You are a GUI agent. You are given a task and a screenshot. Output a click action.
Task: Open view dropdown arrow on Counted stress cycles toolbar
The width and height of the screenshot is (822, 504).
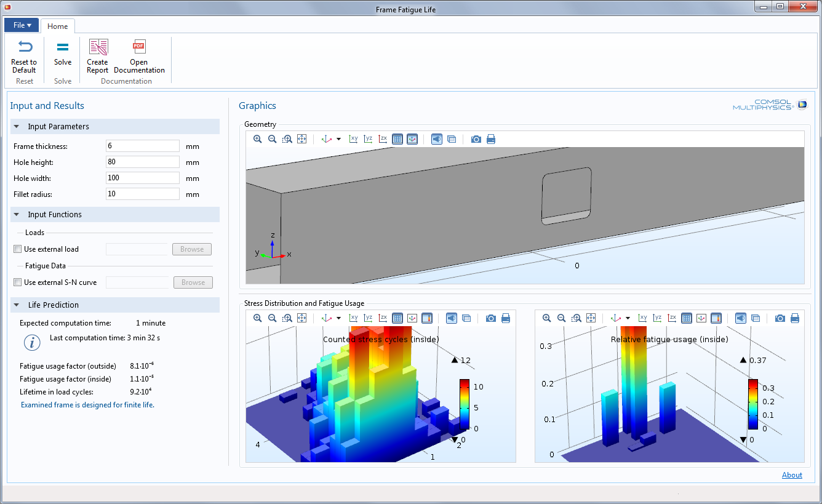[x=338, y=319]
